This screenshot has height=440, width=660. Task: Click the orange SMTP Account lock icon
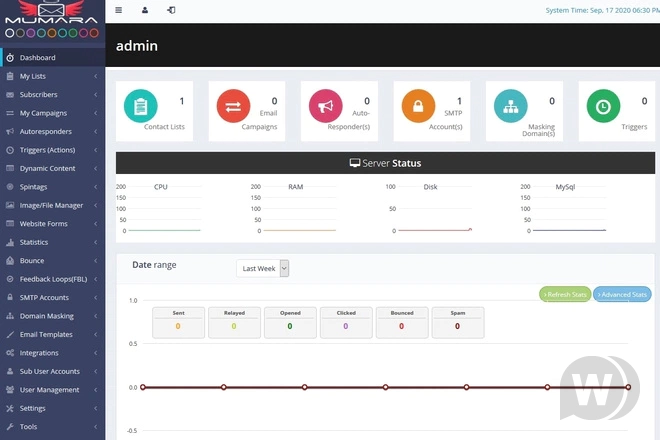(x=418, y=106)
